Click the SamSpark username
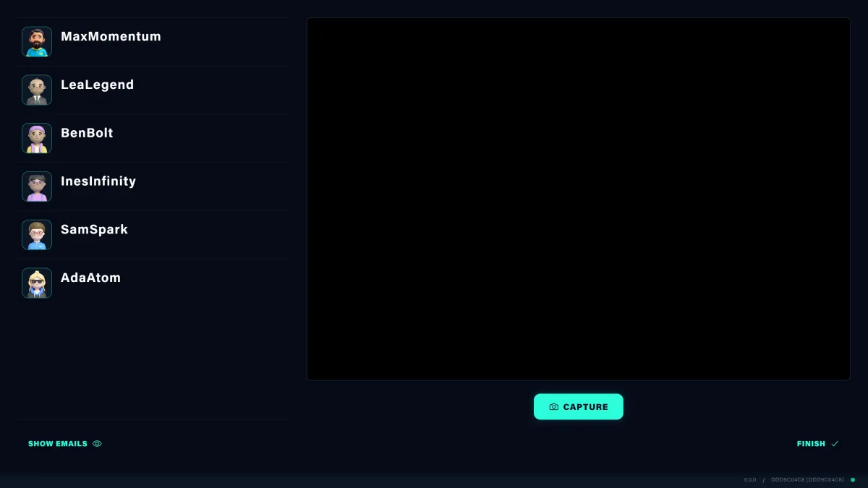This screenshot has height=488, width=868. tap(94, 230)
